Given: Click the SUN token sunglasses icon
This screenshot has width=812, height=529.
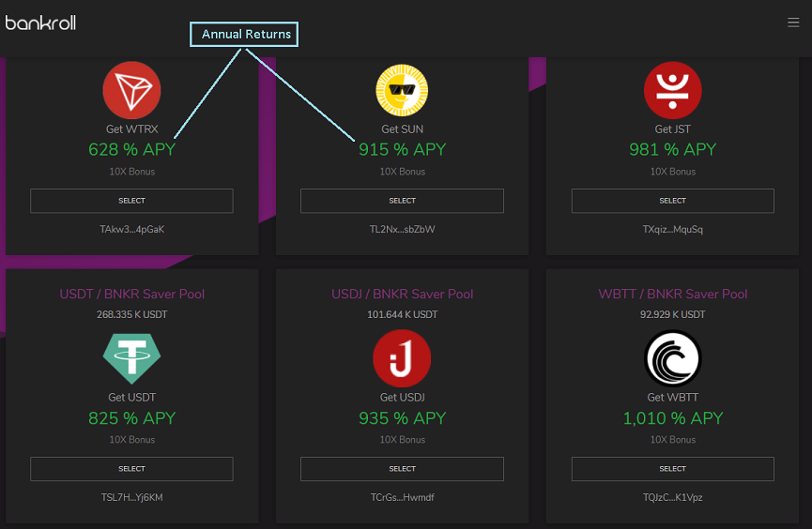Looking at the screenshot, I should [x=402, y=91].
